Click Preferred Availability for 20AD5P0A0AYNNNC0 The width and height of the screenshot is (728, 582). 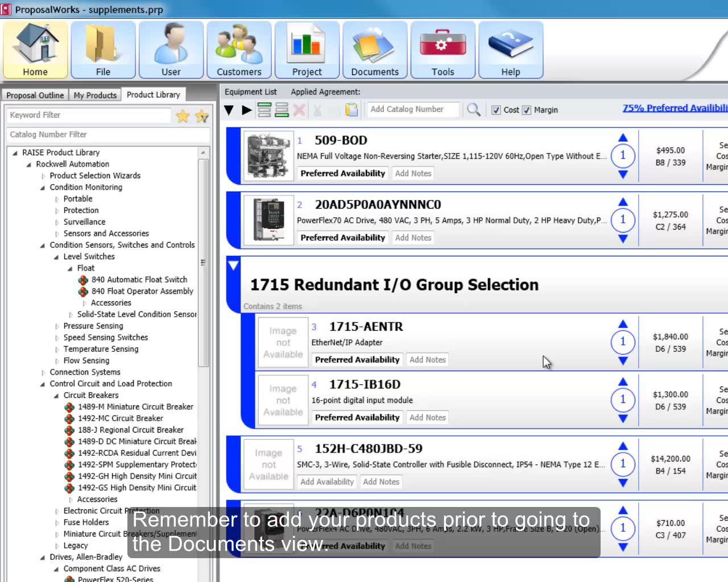[x=343, y=238]
